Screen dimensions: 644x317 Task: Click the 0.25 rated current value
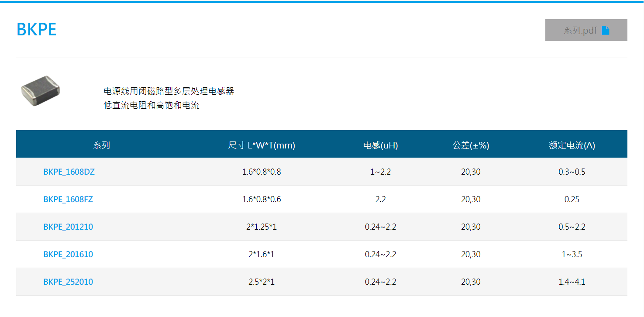point(572,200)
